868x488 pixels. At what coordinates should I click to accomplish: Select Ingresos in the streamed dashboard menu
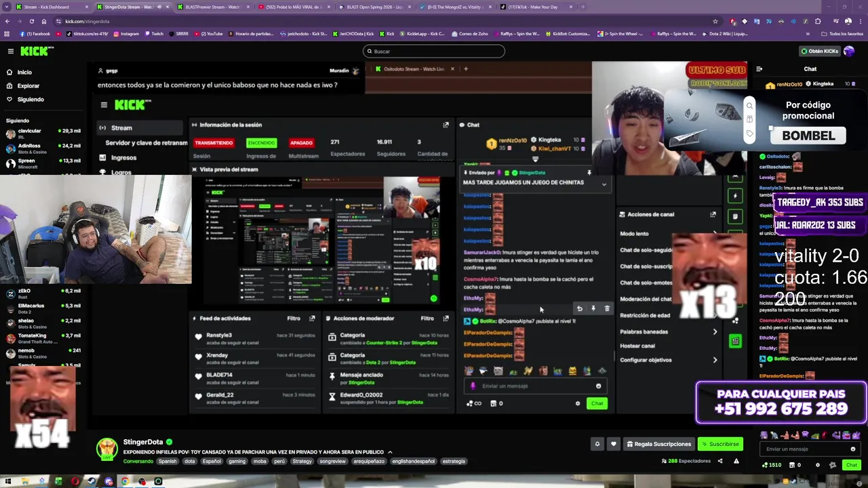[x=124, y=157]
